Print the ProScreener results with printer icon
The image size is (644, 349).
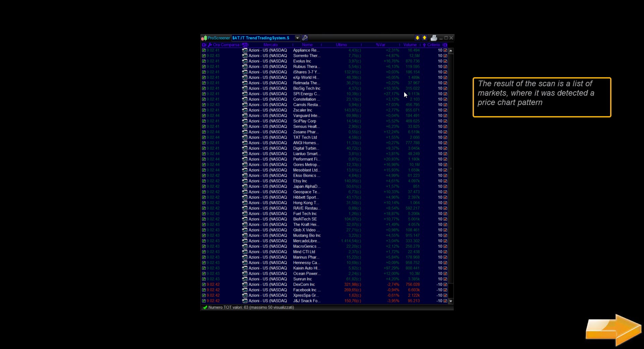(434, 38)
